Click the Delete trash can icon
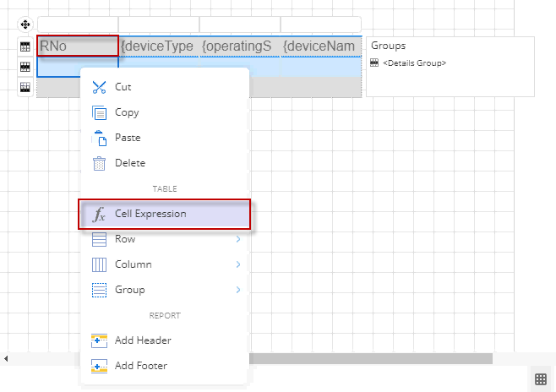Screen dimensions: 556x392 tap(99, 163)
